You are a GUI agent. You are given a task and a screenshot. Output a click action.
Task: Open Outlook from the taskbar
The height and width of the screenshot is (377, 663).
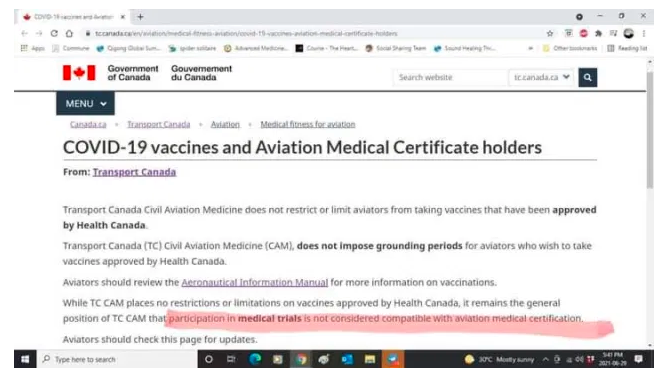point(347,359)
